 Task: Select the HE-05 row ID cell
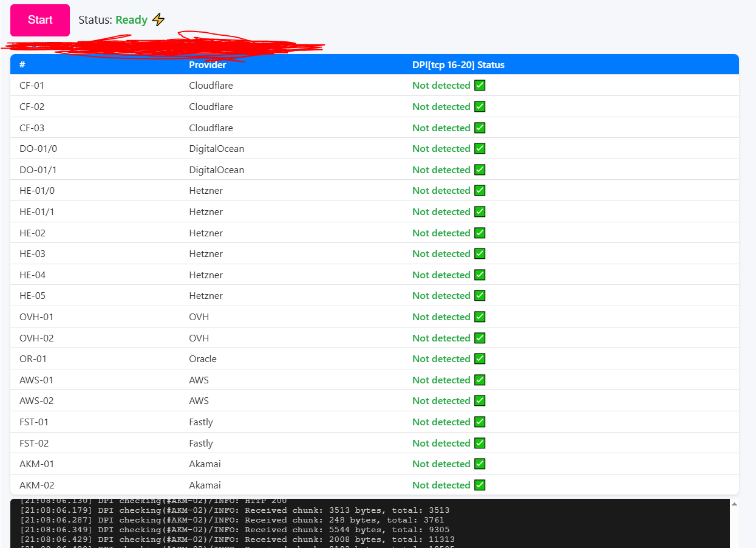click(33, 296)
